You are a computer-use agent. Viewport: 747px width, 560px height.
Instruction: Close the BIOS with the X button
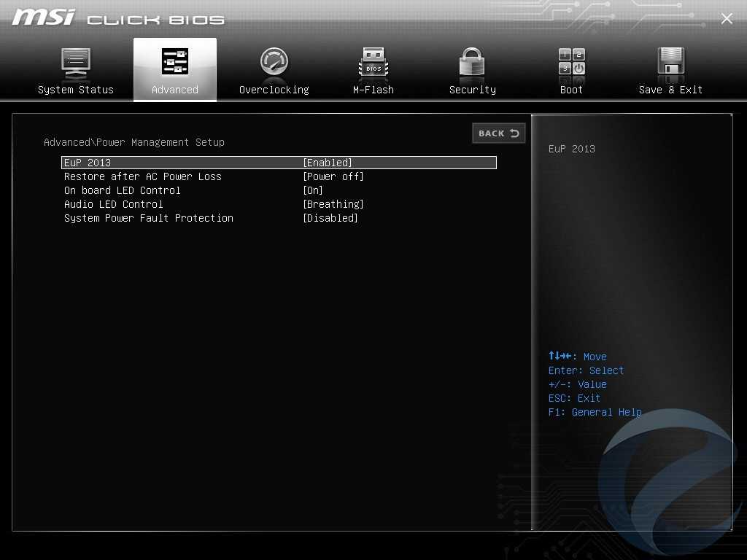coord(727,19)
